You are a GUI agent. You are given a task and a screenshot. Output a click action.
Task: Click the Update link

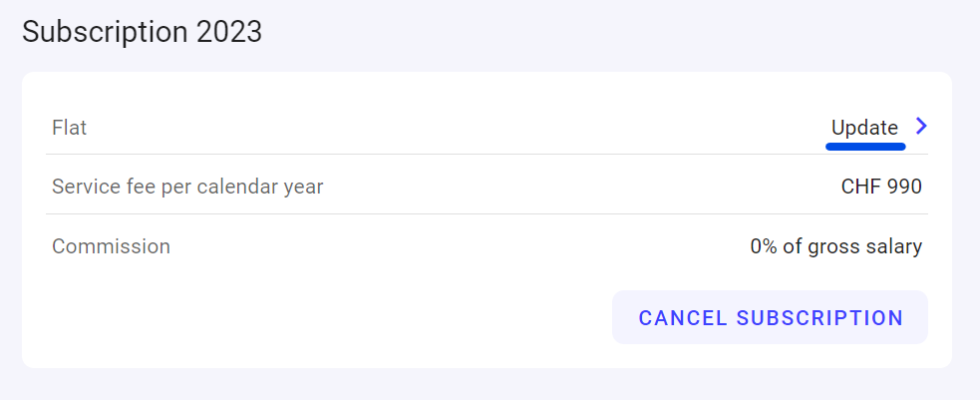864,128
